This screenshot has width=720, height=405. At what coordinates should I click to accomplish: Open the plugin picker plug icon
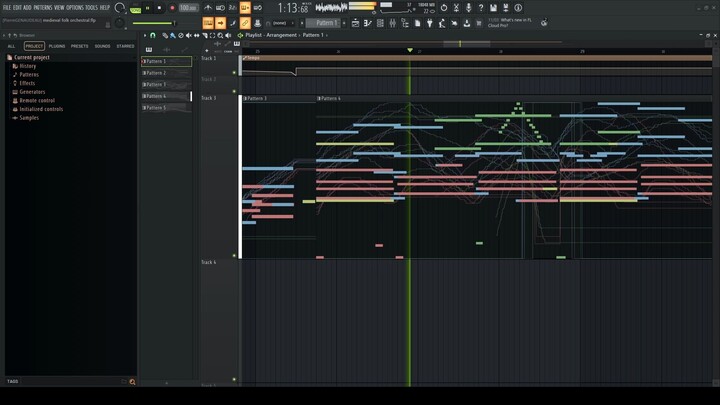(430, 23)
